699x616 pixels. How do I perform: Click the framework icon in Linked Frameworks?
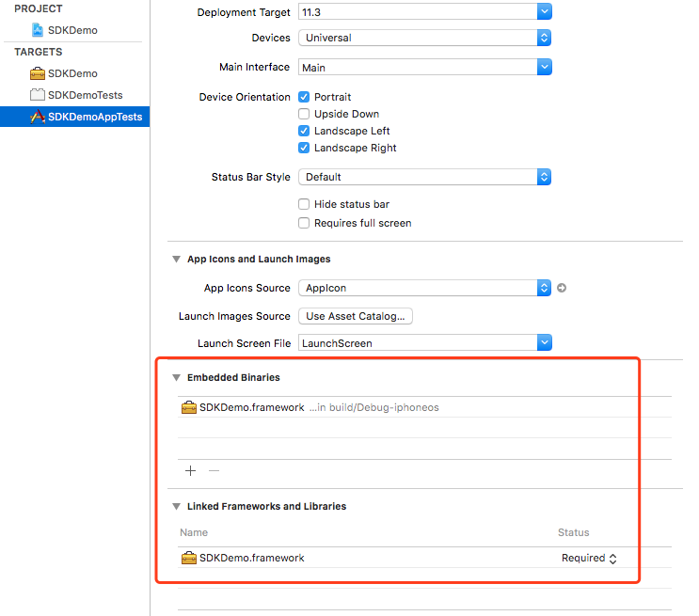(189, 558)
